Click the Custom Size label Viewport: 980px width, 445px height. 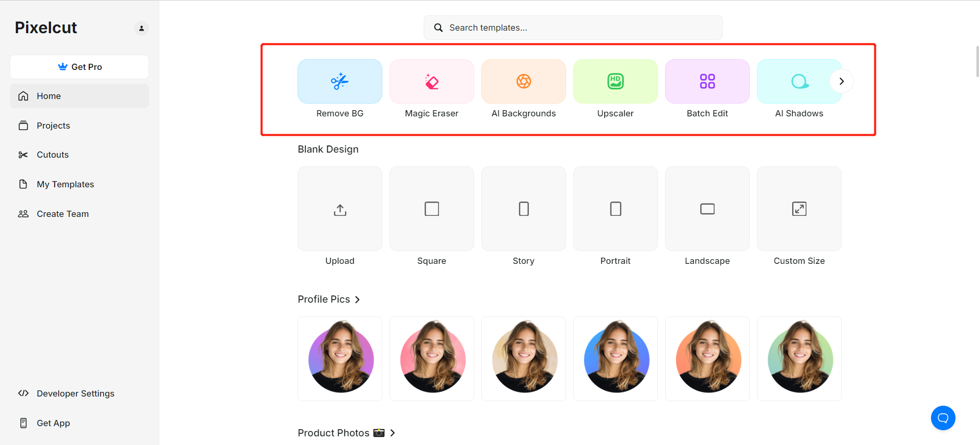point(799,261)
